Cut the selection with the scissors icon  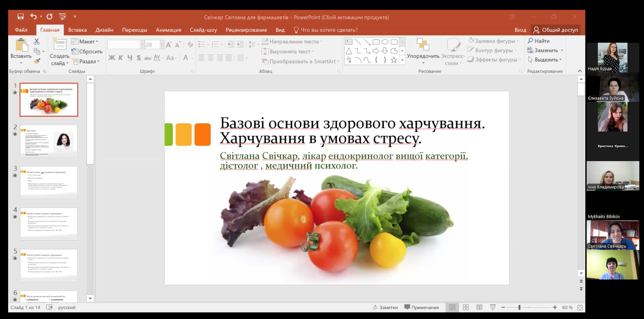pos(37,42)
